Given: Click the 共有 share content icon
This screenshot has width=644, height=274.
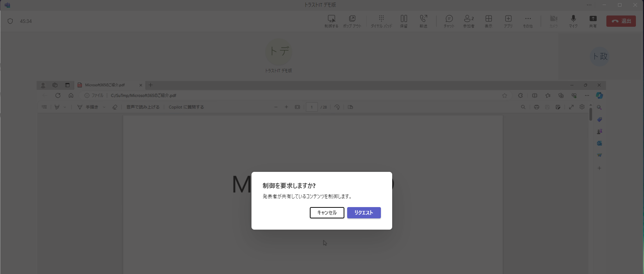Looking at the screenshot, I should pyautogui.click(x=593, y=21).
